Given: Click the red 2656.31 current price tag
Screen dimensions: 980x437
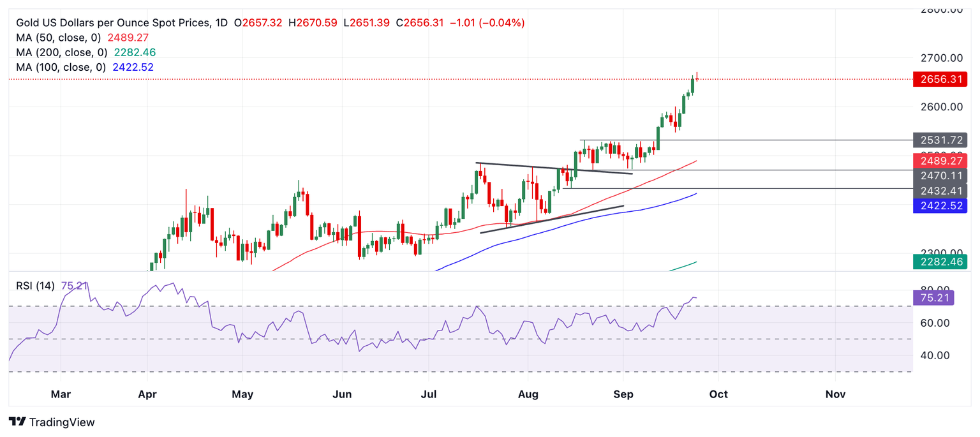Looking at the screenshot, I should click(x=940, y=80).
